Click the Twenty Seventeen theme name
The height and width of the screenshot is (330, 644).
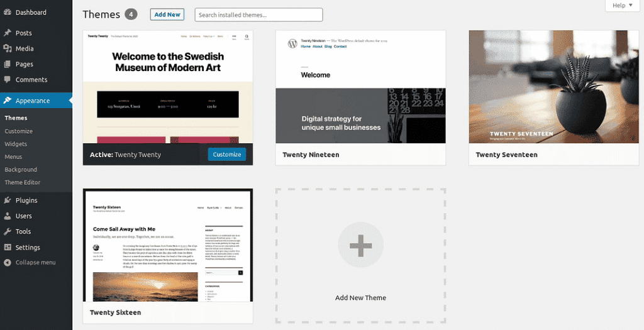click(506, 155)
